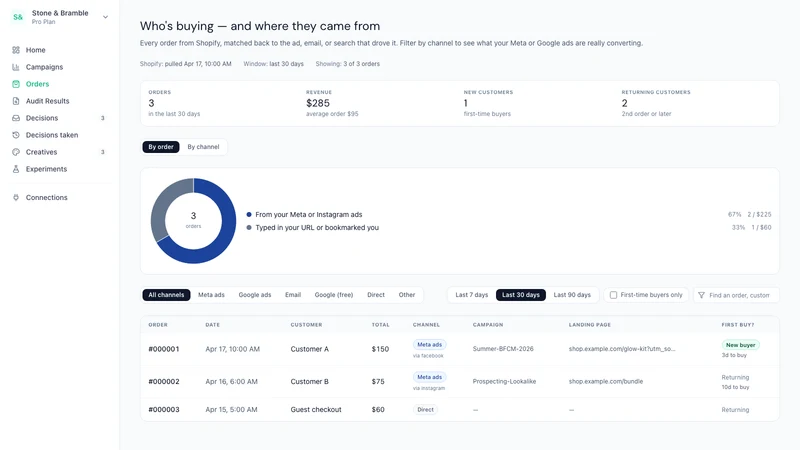Screen dimensions: 800x450
Task: Click the Experiments flask icon
Action: pyautogui.click(x=16, y=169)
